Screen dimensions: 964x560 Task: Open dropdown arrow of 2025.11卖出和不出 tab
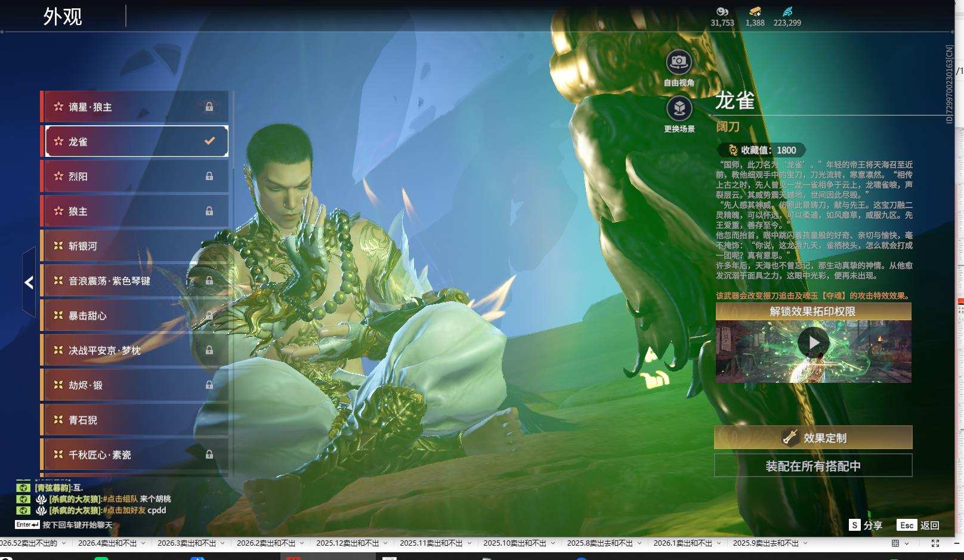[x=469, y=543]
